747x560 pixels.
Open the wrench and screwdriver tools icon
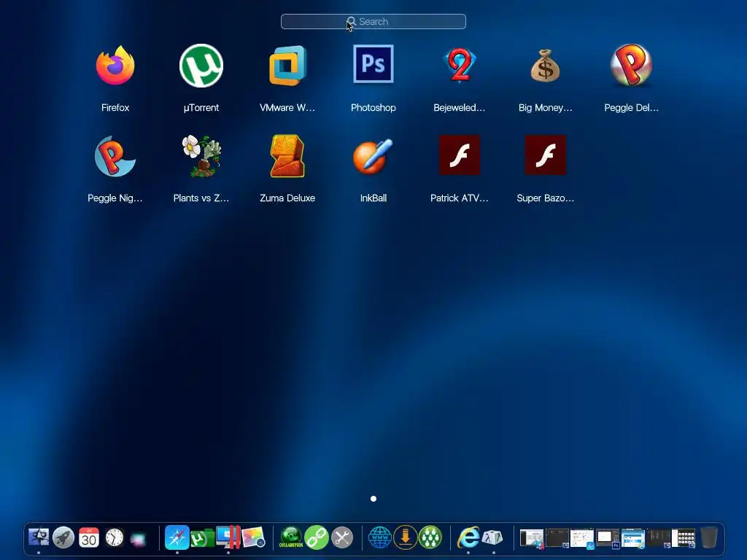(342, 537)
